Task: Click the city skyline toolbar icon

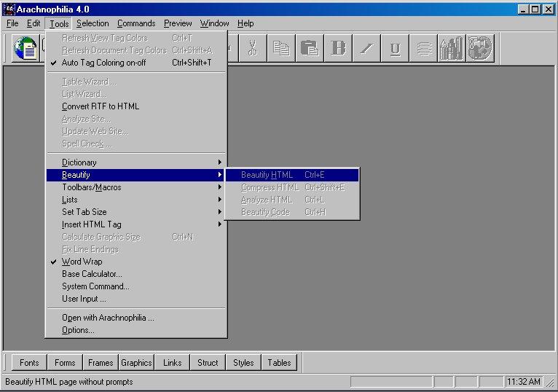Action: point(452,48)
